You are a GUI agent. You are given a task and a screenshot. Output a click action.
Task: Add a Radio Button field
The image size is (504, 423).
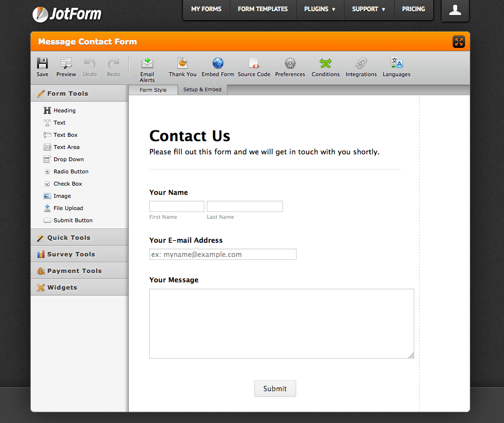71,171
